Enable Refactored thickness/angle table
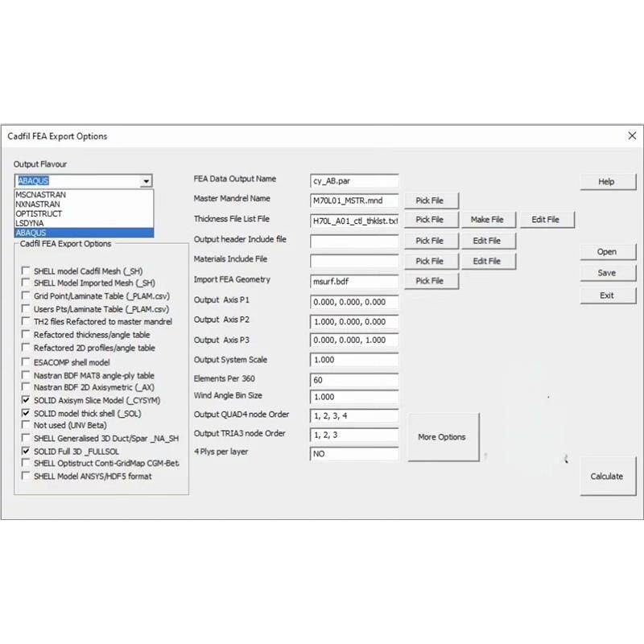Screen dimensions: 644x644 [26, 334]
